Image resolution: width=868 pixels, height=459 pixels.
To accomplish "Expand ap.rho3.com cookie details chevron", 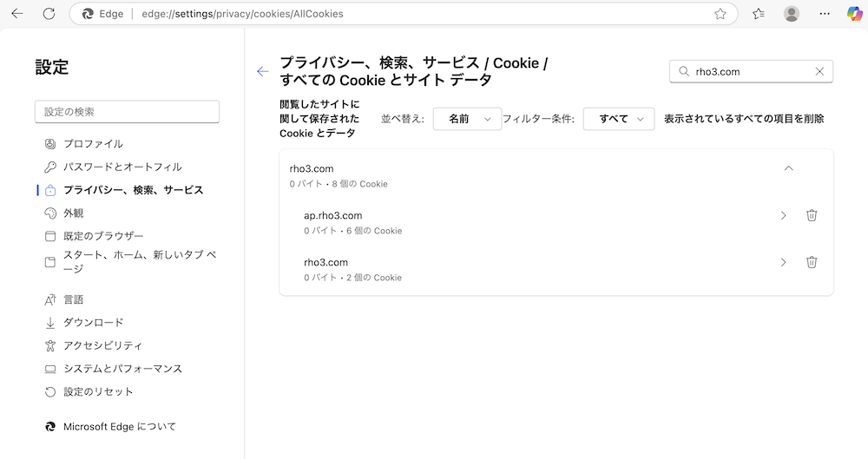I will [783, 215].
